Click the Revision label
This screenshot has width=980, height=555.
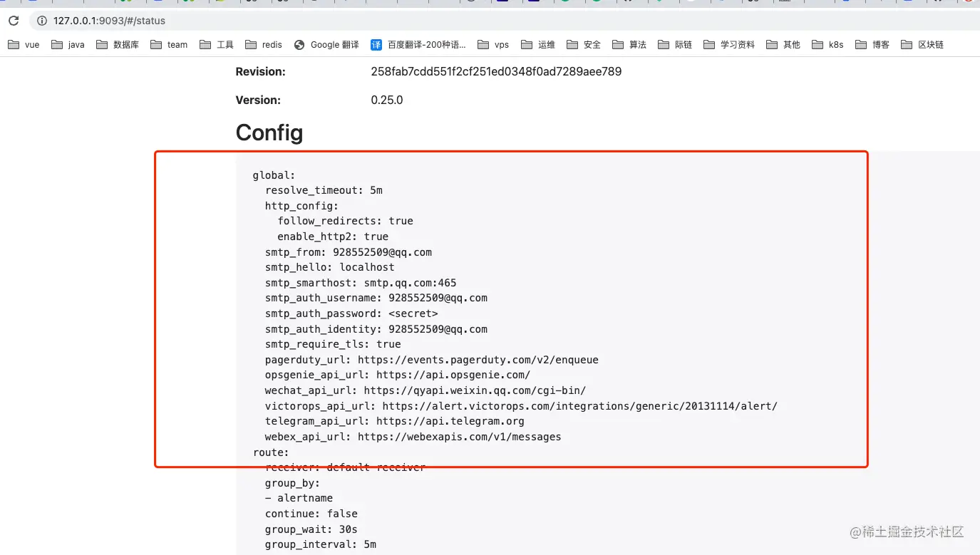[x=260, y=71]
